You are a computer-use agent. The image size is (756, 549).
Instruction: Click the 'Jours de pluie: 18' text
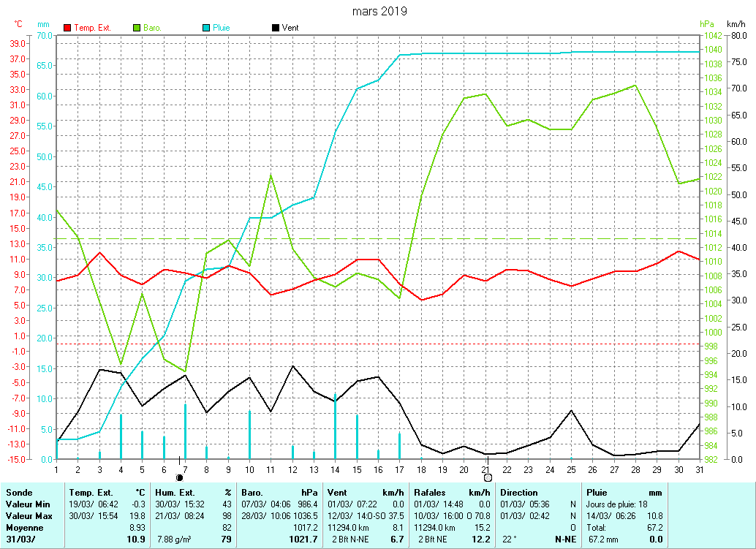(618, 504)
